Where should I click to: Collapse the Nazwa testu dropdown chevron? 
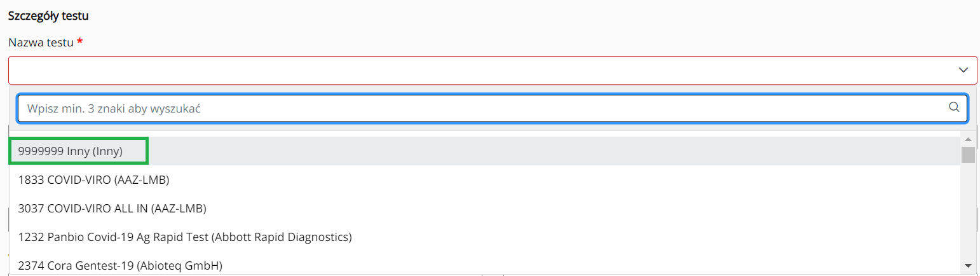[963, 70]
